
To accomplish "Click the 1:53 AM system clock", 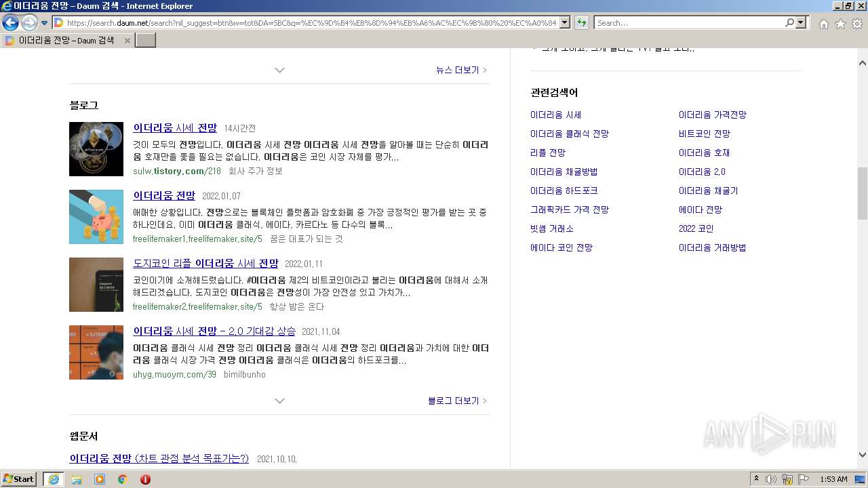I will pos(833,479).
